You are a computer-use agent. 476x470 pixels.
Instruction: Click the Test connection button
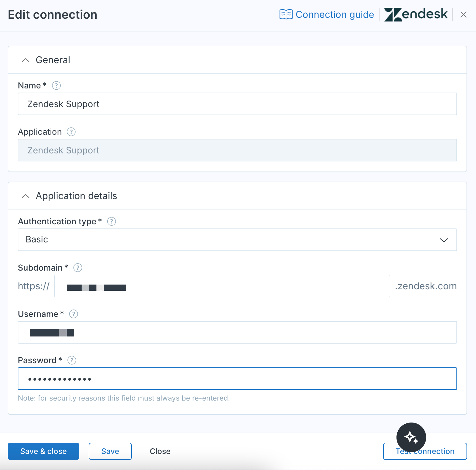tap(425, 451)
